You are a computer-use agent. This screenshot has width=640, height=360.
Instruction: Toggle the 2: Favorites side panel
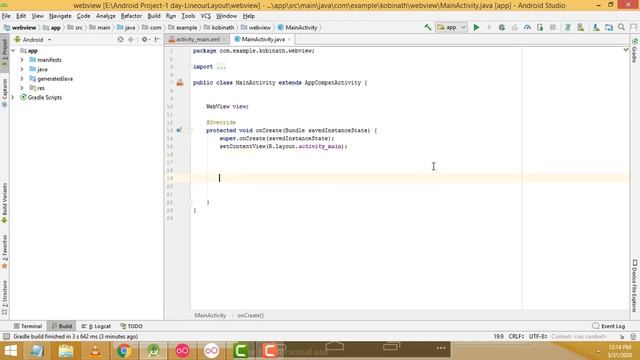[x=4, y=251]
